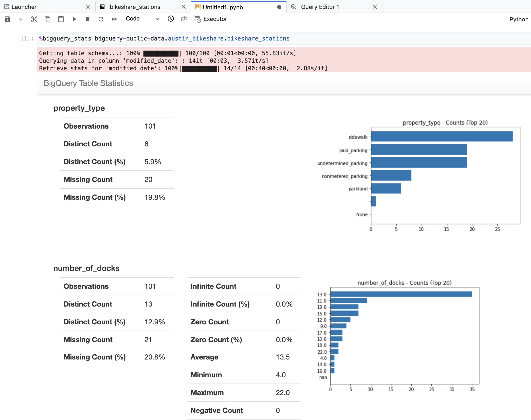Image resolution: width=531 pixels, height=420 pixels.
Task: Paste cell from clipboard
Action: pos(61,19)
